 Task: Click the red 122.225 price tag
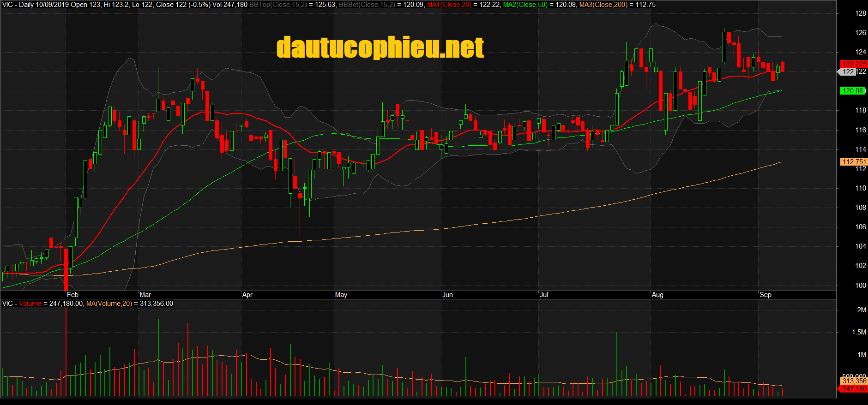point(854,64)
